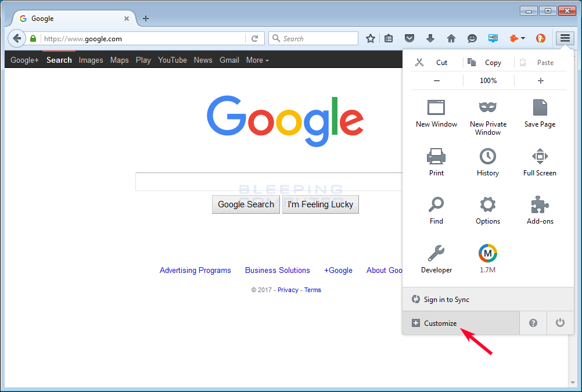Viewport: 582px width, 392px height.
Task: Open the Advertising Programs link
Action: tap(195, 270)
